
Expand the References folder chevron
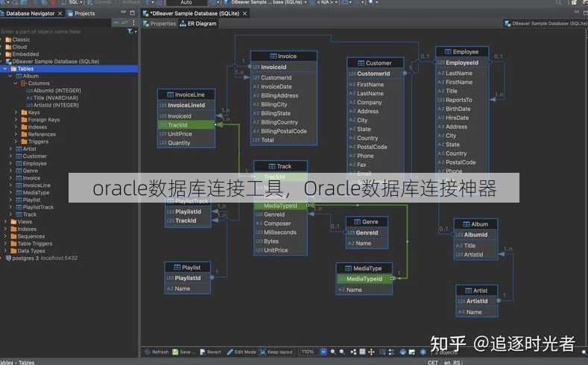pyautogui.click(x=16, y=135)
